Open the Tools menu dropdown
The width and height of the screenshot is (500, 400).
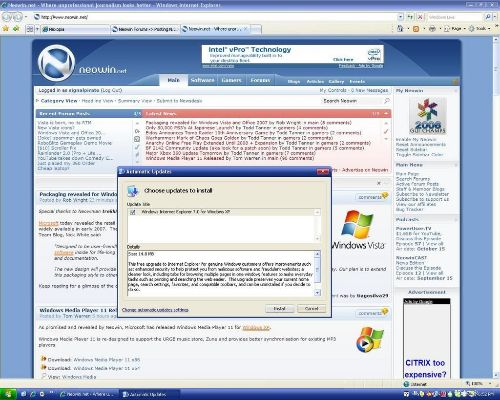coord(480,29)
